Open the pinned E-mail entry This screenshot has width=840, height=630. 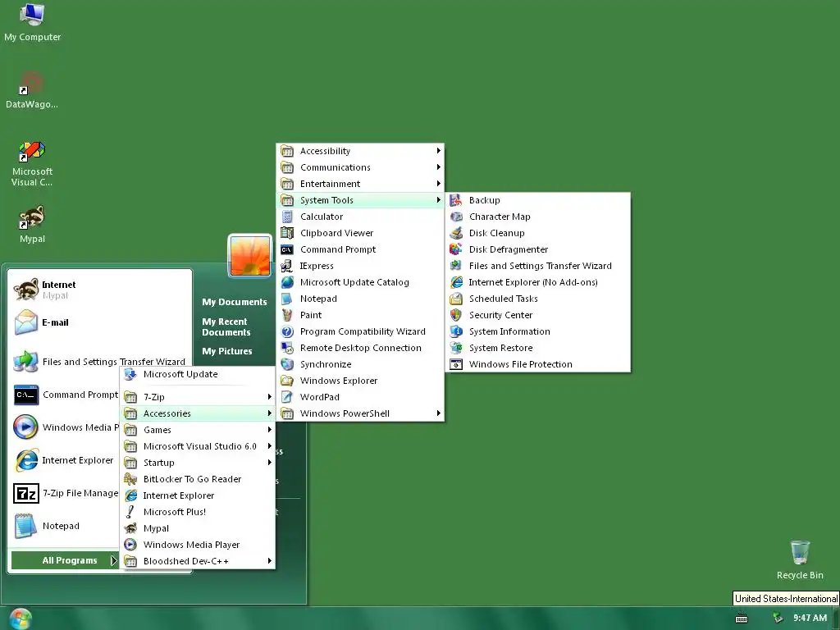[x=100, y=322]
